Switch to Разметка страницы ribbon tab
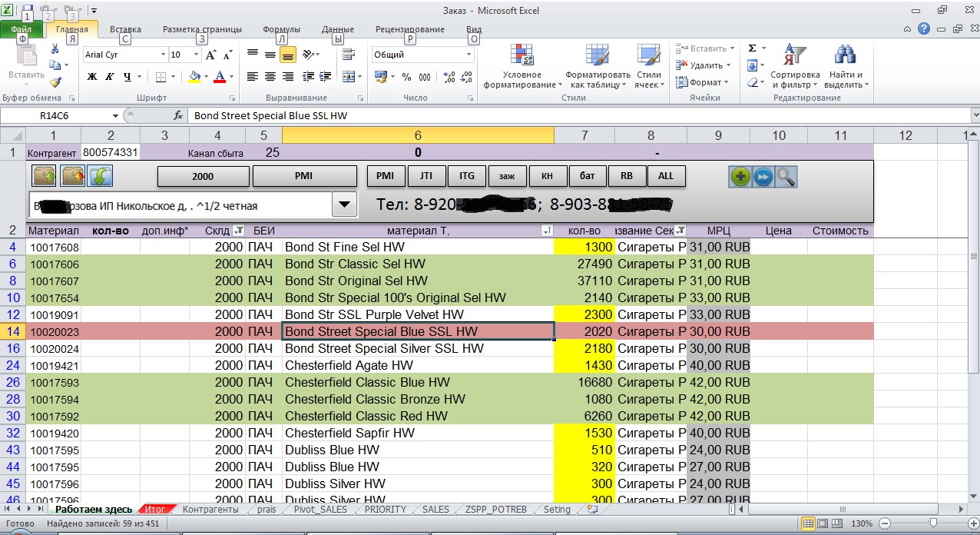This screenshot has width=980, height=535. click(202, 29)
